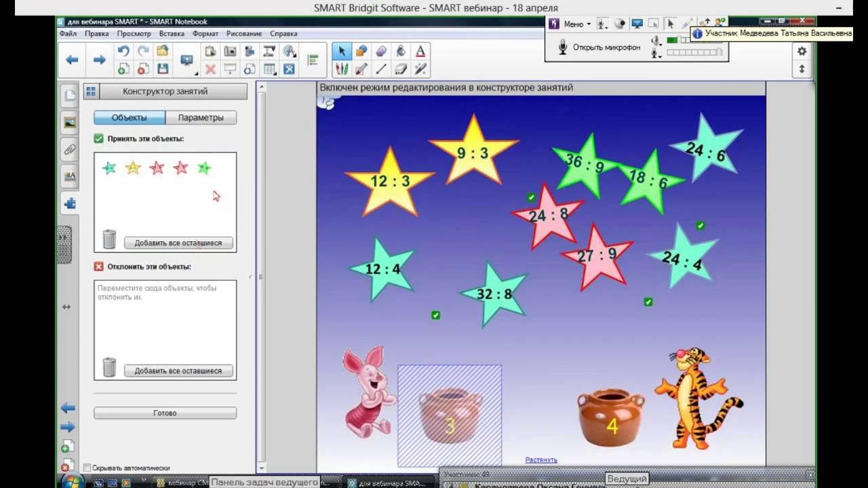Select the arrow pointer tool
This screenshot has height=488, width=868.
(x=342, y=51)
